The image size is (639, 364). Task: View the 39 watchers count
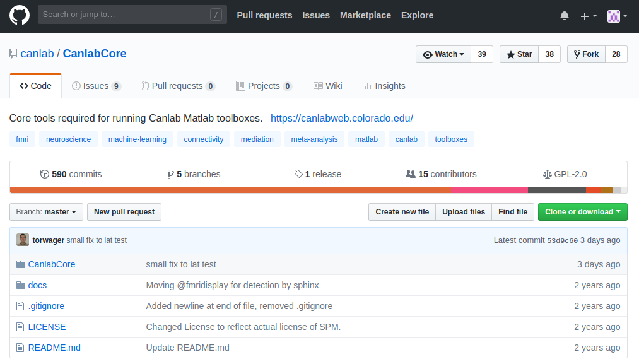click(482, 54)
